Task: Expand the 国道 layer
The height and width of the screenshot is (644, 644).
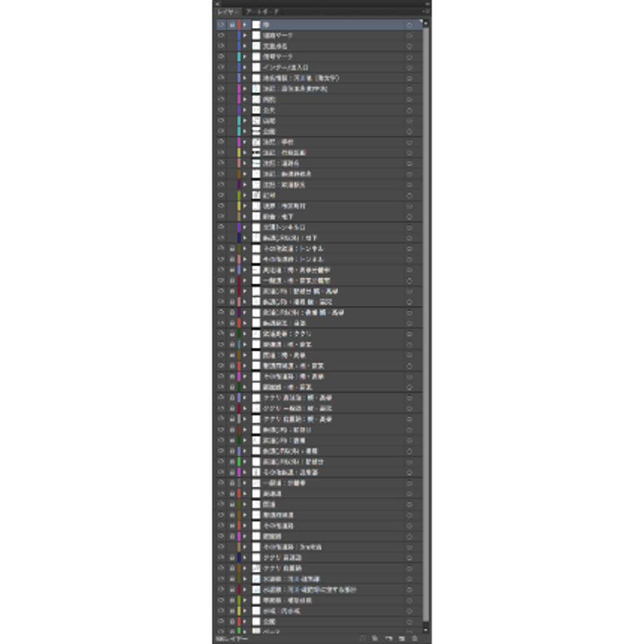Action: 245,505
